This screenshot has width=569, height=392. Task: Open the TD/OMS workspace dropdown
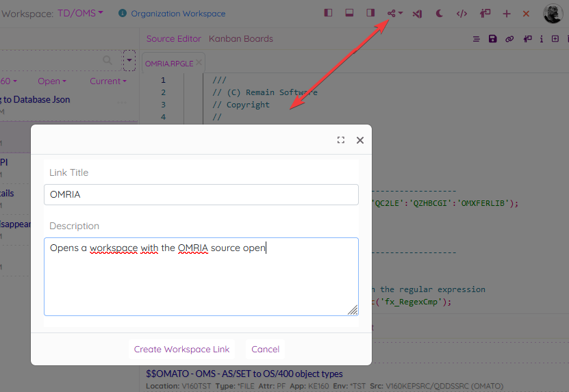click(x=80, y=13)
